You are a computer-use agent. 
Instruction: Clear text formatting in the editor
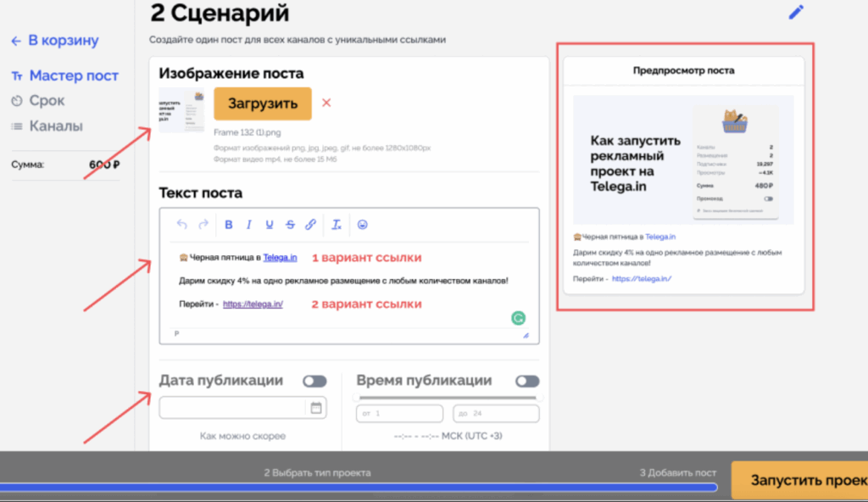click(336, 225)
